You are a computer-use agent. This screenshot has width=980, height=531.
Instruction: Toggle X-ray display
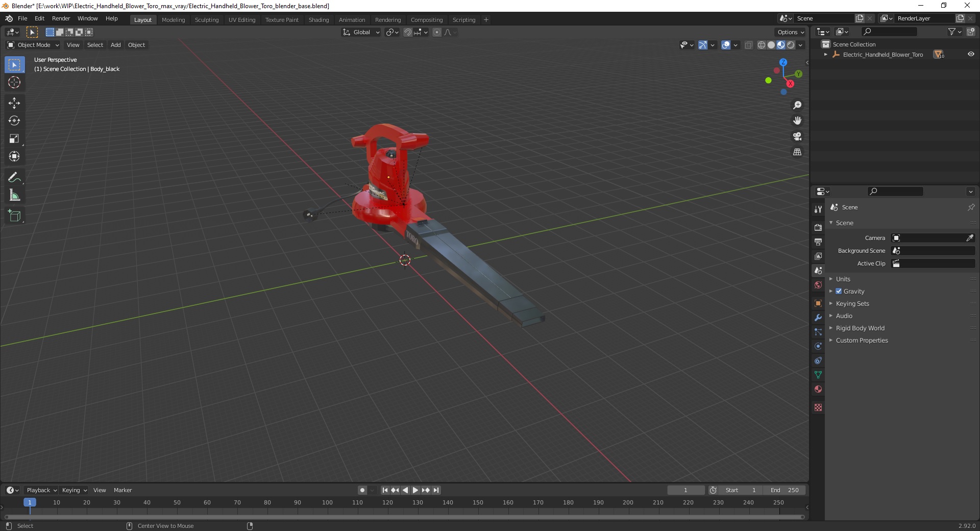749,45
